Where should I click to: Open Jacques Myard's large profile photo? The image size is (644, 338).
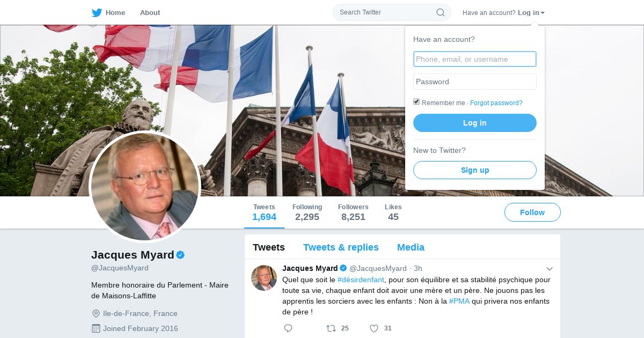145,187
